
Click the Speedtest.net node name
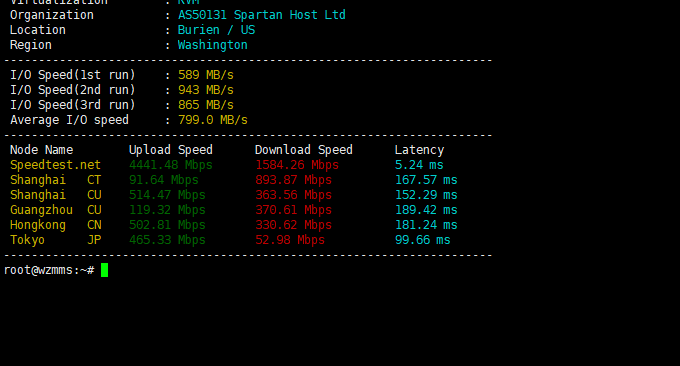click(x=56, y=165)
